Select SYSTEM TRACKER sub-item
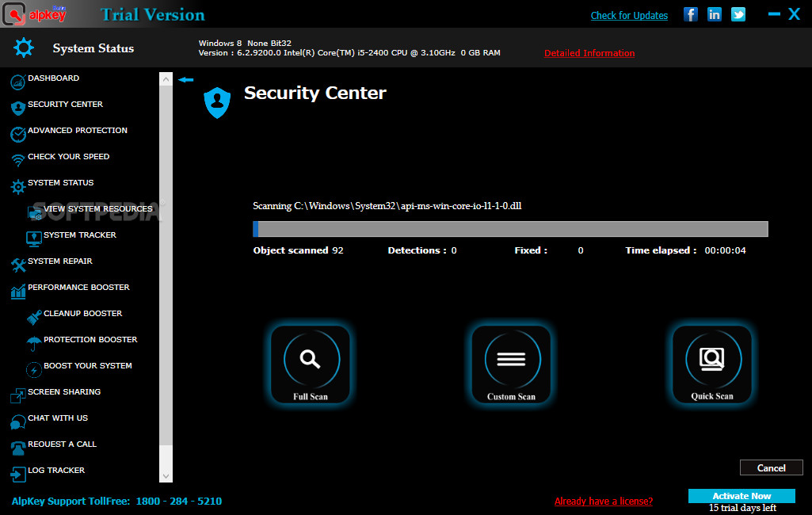812x515 pixels. 80,235
